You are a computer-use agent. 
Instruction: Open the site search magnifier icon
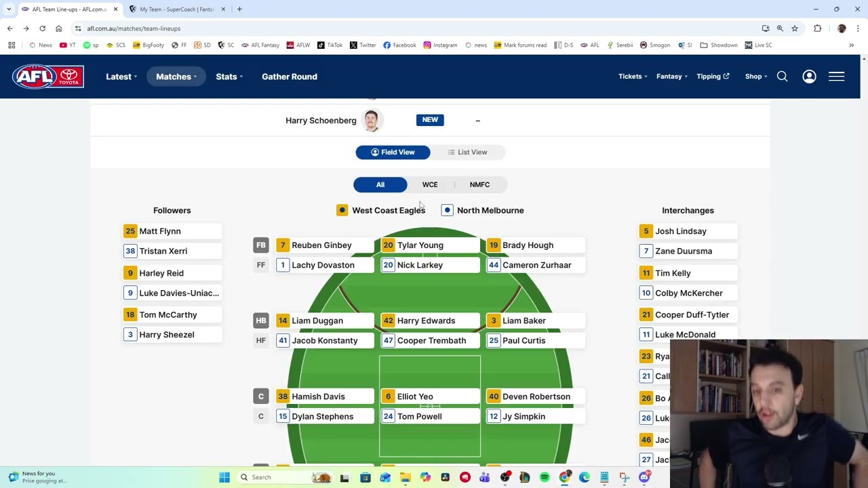(782, 77)
